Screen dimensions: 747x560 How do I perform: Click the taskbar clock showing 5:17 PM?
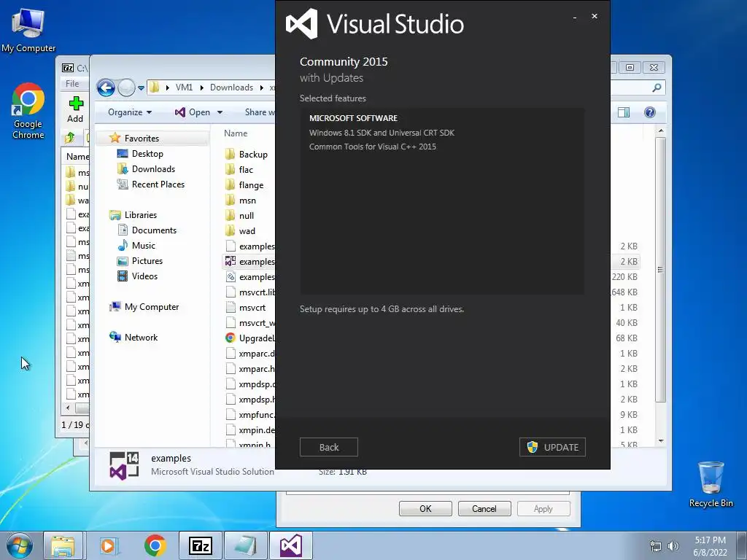(710, 546)
